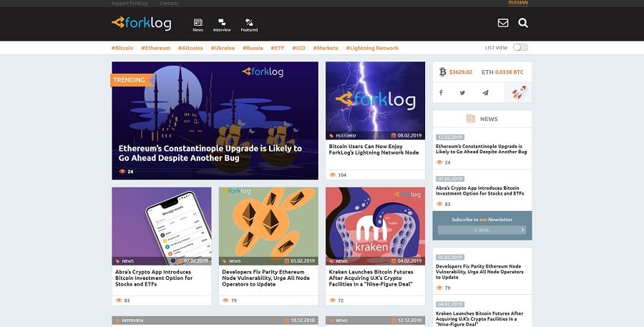This screenshot has width=644, height=327.
Task: Open the #Markets tag filter
Action: 326,48
